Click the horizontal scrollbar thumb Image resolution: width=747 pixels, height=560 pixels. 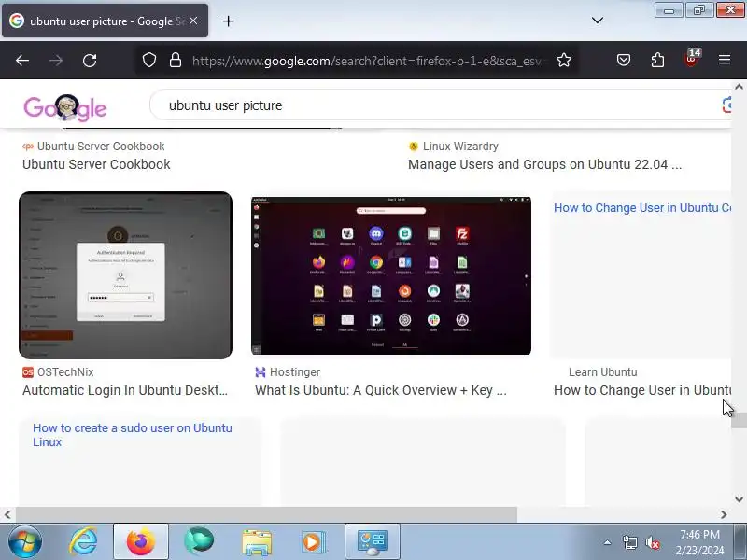[266, 514]
